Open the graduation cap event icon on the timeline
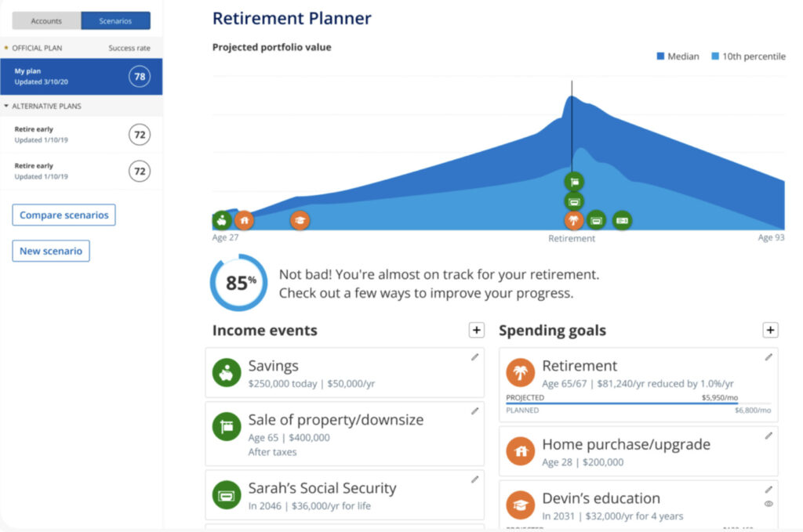 300,220
